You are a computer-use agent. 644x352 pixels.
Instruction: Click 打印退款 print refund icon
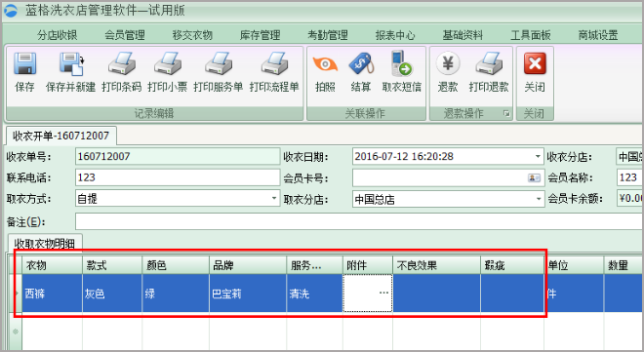pos(489,63)
